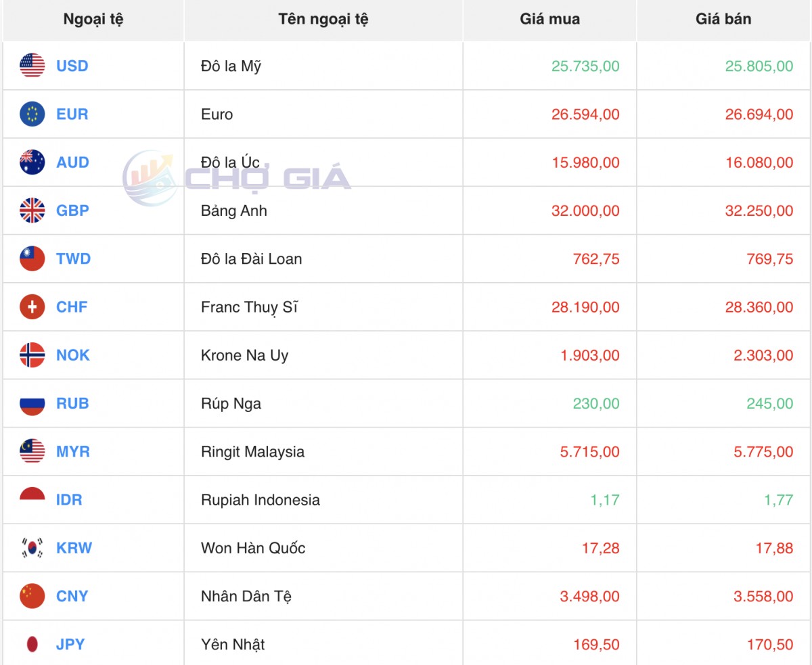The image size is (812, 665).
Task: Open the USD currency link
Action: click(x=72, y=66)
